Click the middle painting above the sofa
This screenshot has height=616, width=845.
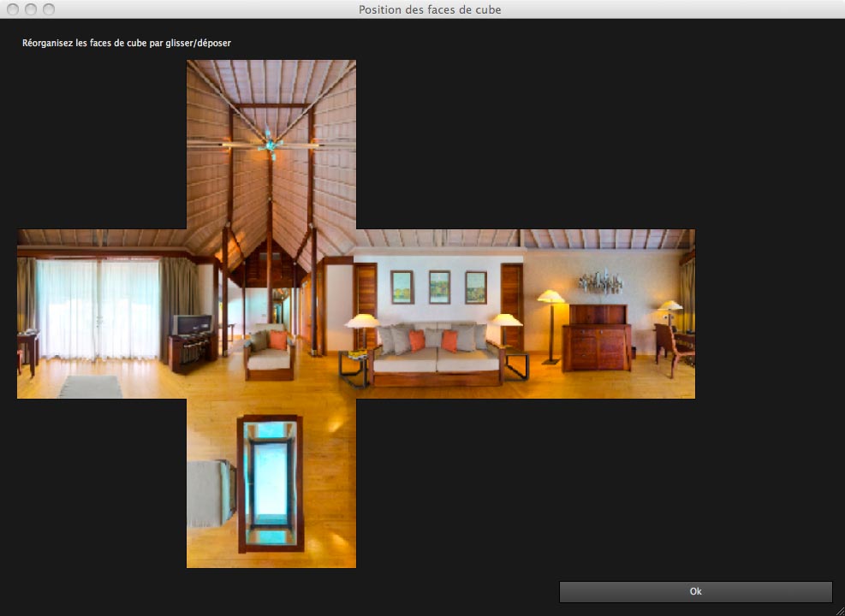[439, 287]
